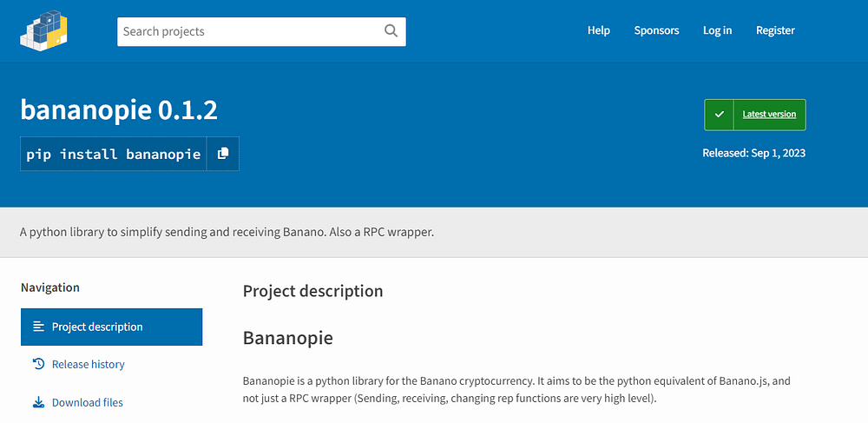This screenshot has width=868, height=423.
Task: Open the Help page
Action: click(x=598, y=30)
